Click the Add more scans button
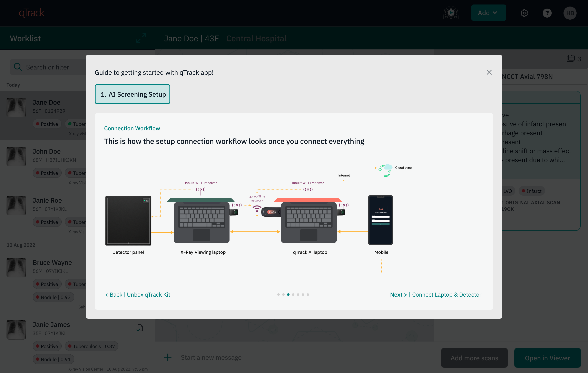 tap(474, 358)
